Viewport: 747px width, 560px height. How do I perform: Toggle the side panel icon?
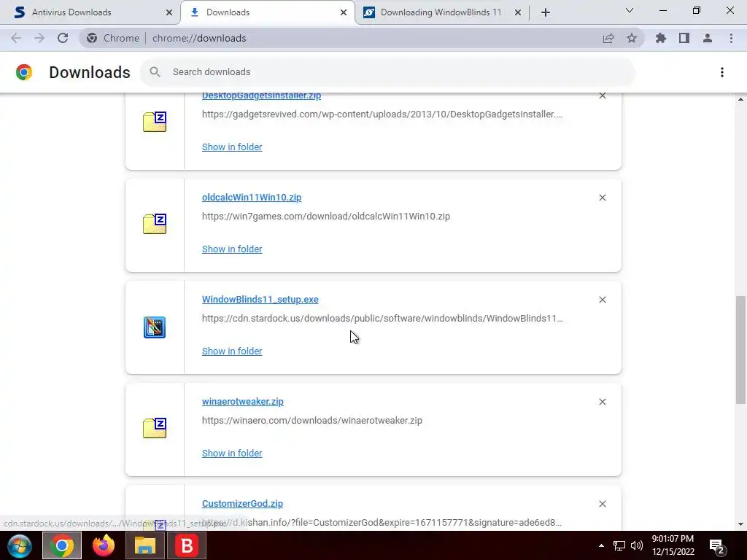click(684, 38)
